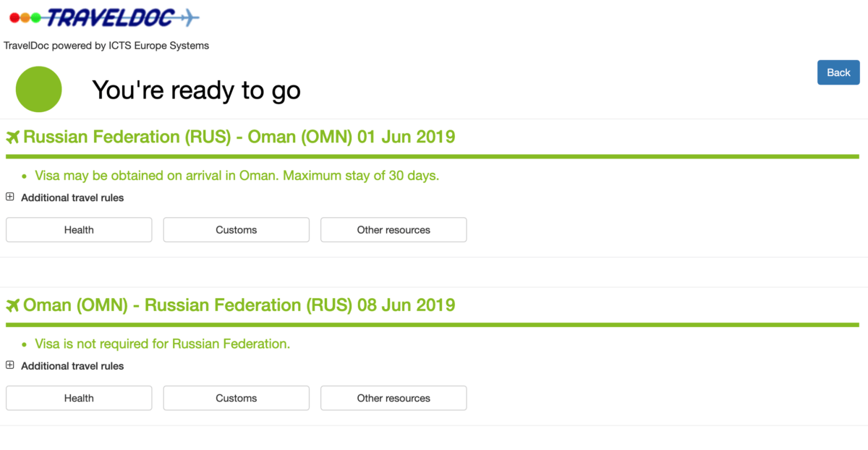This screenshot has height=450, width=868.
Task: Click the plane icon beside Oman - Russian Federation heading
Action: (12, 306)
